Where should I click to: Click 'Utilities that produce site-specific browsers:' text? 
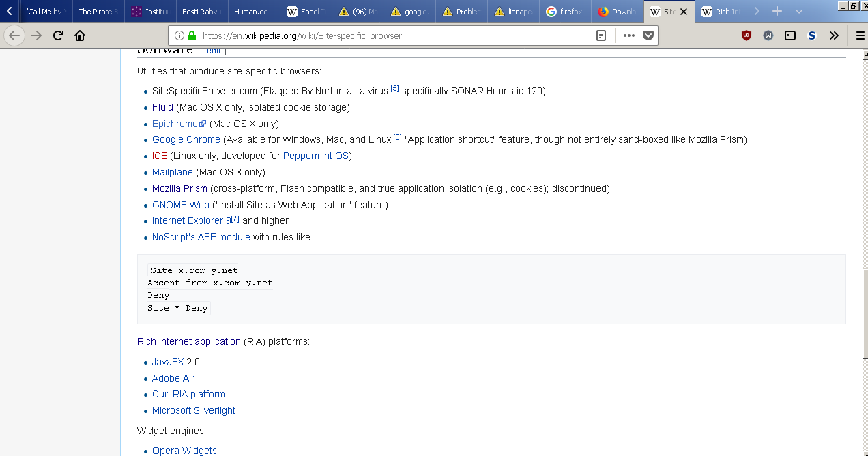(x=229, y=71)
